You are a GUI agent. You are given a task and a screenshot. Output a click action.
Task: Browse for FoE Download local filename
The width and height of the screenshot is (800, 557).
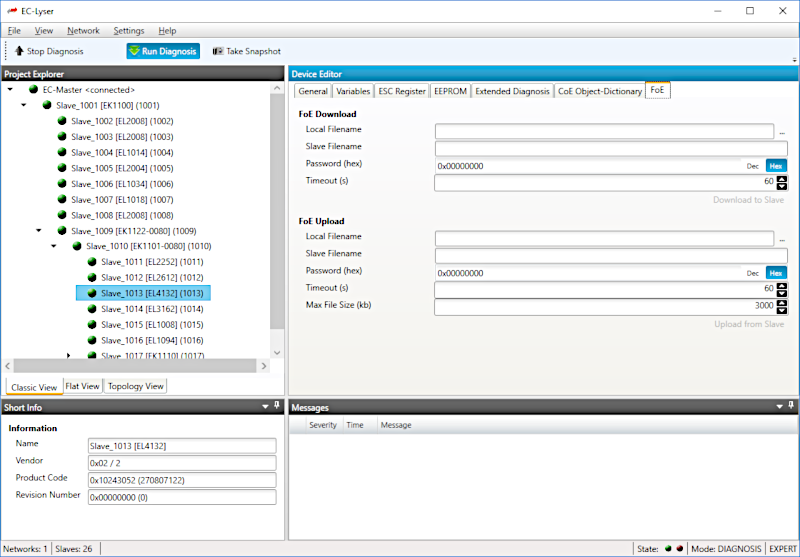[x=782, y=131]
